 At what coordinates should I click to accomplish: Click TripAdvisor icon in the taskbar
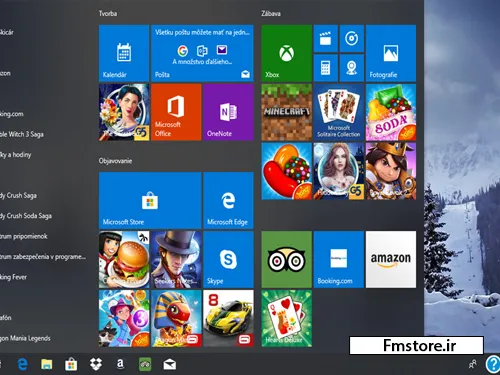[145, 364]
